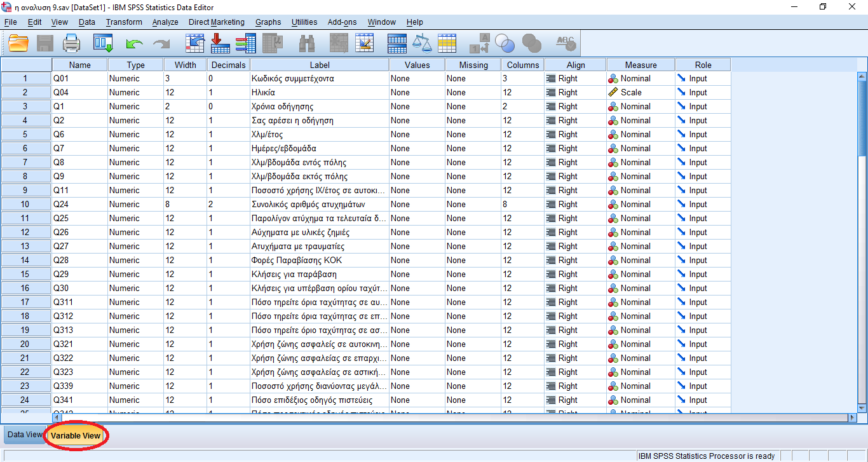Select the label cell 'Χρόνια οδήγησης'
The image size is (868, 462).
(x=320, y=107)
